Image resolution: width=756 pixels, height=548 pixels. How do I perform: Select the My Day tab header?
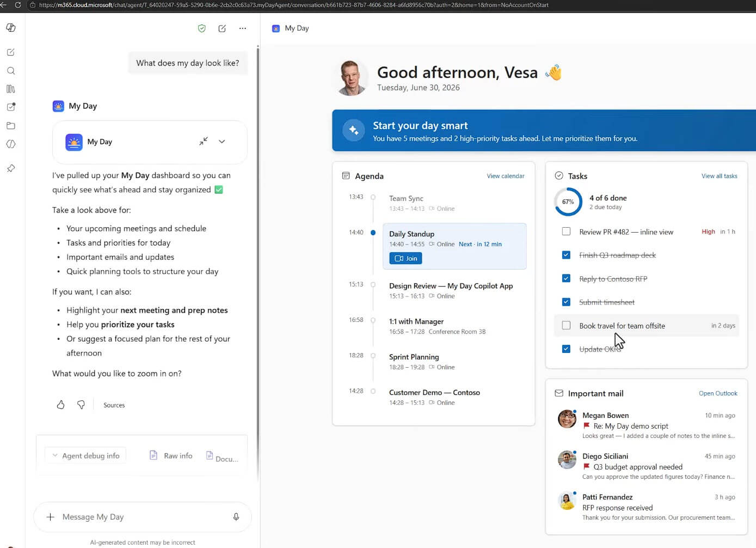[x=290, y=28]
